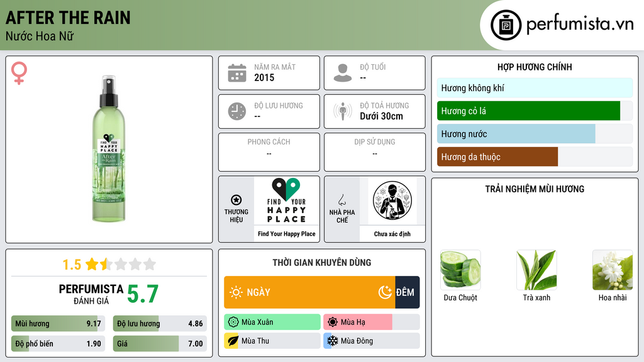The height and width of the screenshot is (362, 644).
Task: Click the orange Ngày daytime bar
Action: click(309, 292)
